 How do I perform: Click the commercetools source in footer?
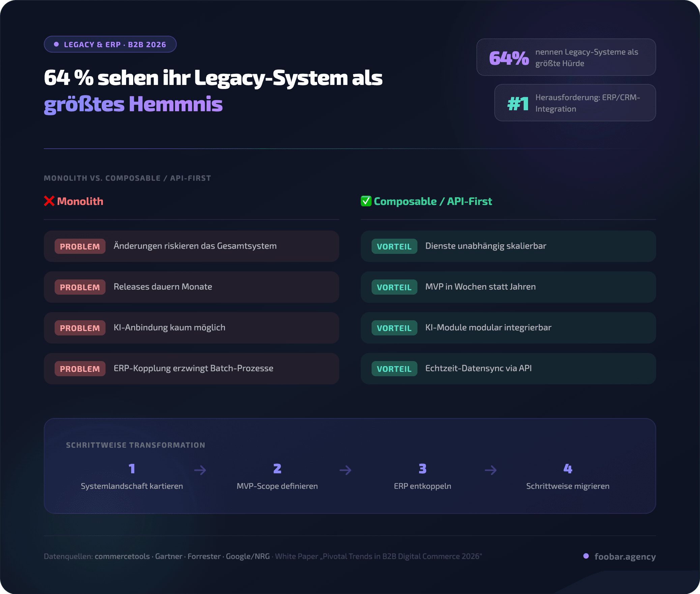pos(122,556)
